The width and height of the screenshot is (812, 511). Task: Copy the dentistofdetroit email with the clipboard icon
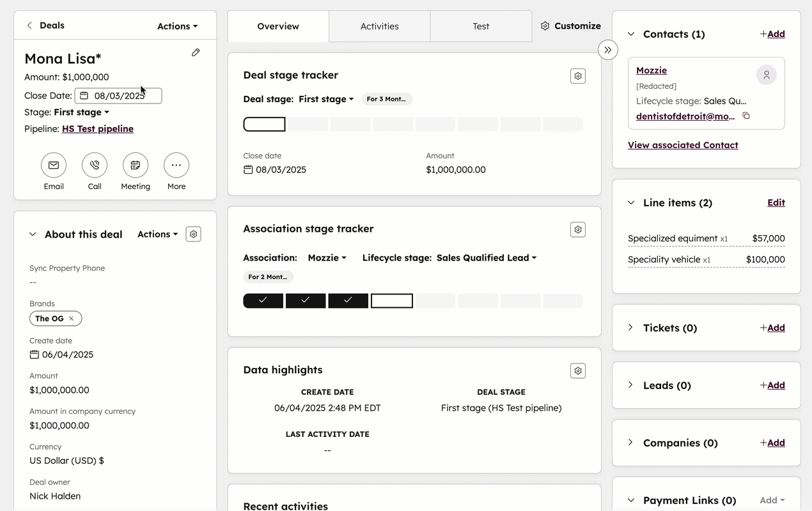point(746,116)
